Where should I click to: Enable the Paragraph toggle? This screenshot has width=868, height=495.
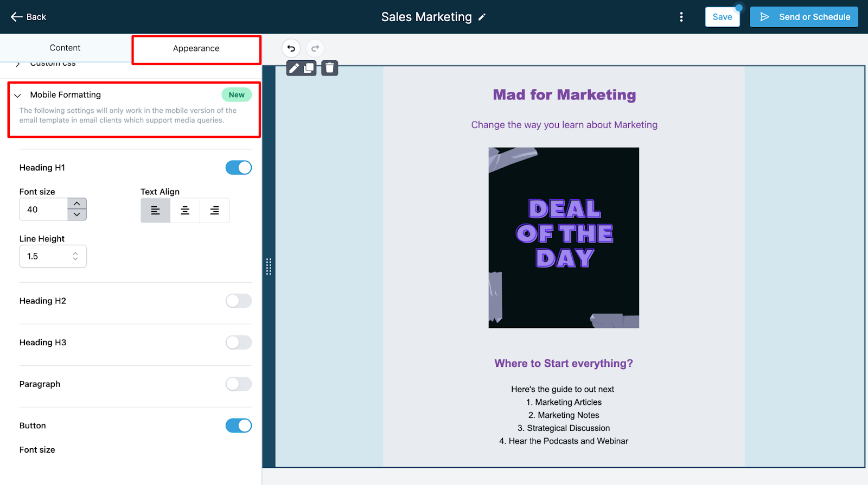click(x=239, y=384)
